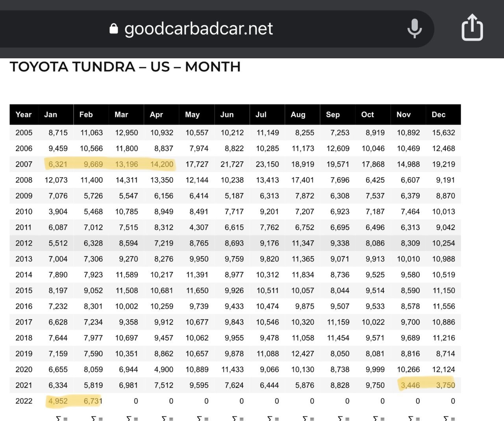
Task: Select the 2020 year row label
Action: pos(24,369)
